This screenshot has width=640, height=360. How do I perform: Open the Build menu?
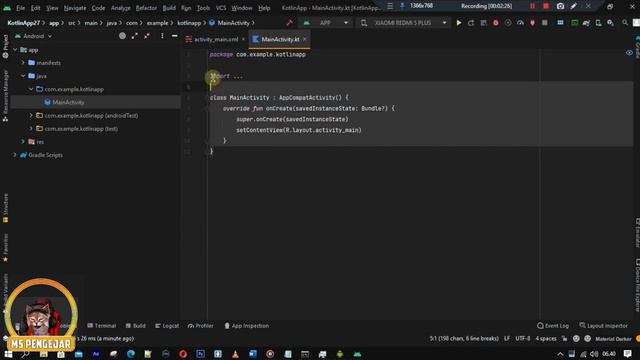(x=169, y=8)
